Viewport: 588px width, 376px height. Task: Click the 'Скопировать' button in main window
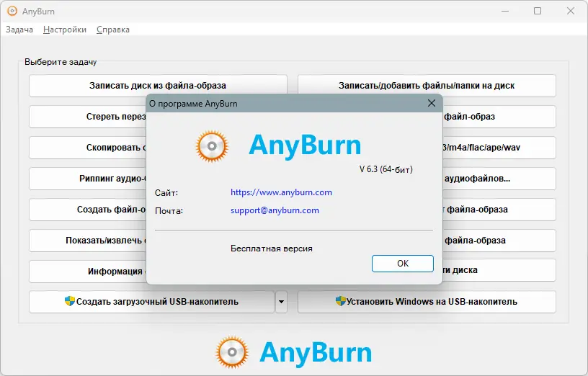[88, 148]
